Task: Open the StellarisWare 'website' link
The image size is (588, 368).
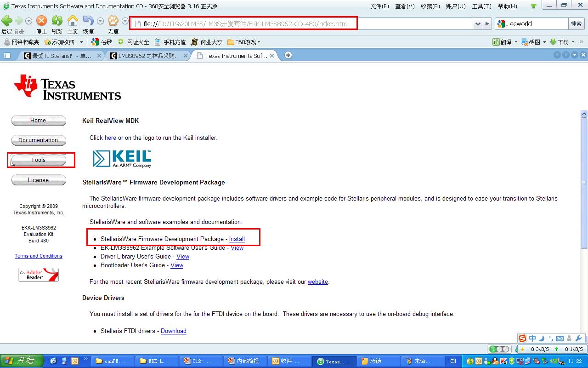Action: pyautogui.click(x=318, y=282)
